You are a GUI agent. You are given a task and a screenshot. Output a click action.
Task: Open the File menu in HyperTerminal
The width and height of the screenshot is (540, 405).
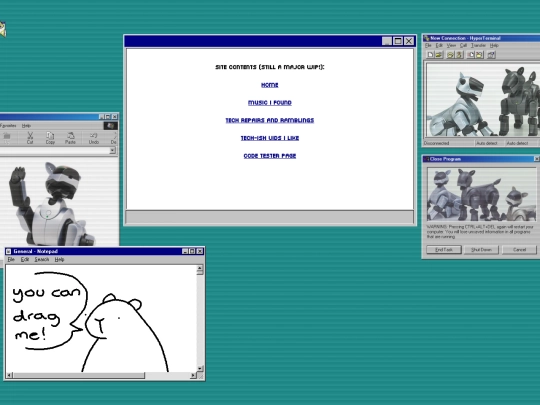pyautogui.click(x=428, y=45)
